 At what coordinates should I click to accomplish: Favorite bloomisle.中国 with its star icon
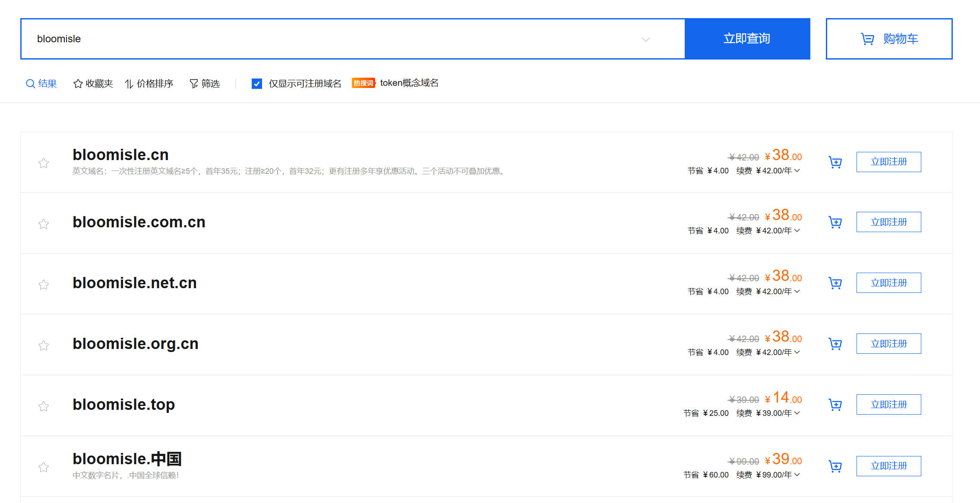pos(44,467)
